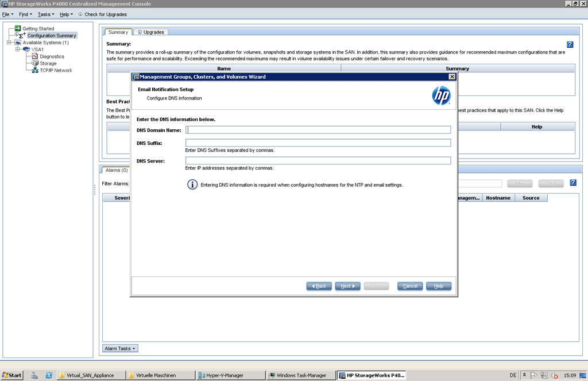Click Check for Upgrades in menu bar
Screen dimensions: 588x381
point(106,14)
